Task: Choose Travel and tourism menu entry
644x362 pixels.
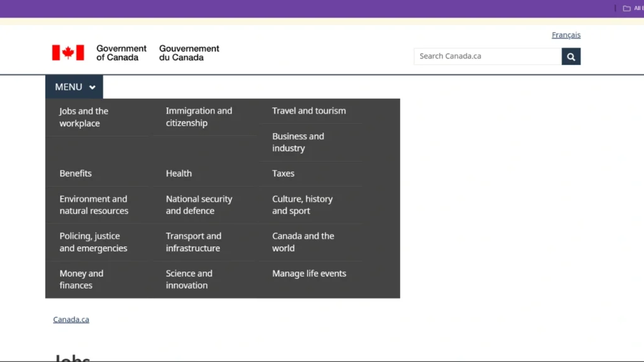Action: [309, 111]
